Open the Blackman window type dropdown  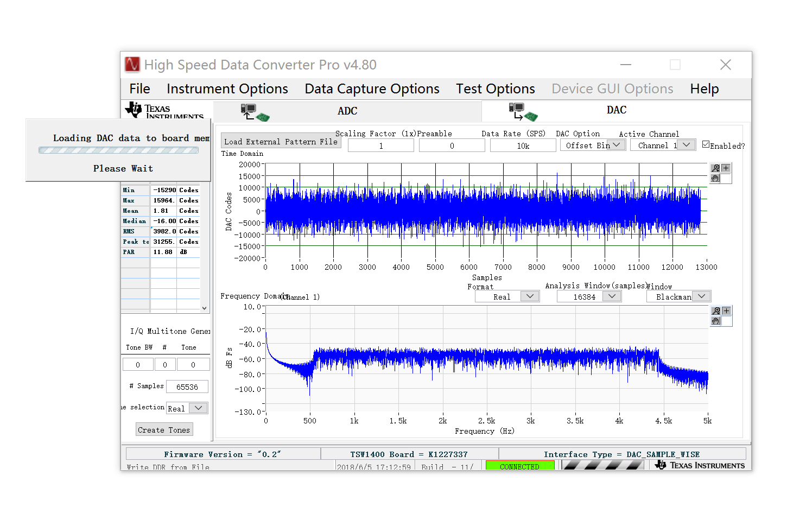[x=678, y=297]
